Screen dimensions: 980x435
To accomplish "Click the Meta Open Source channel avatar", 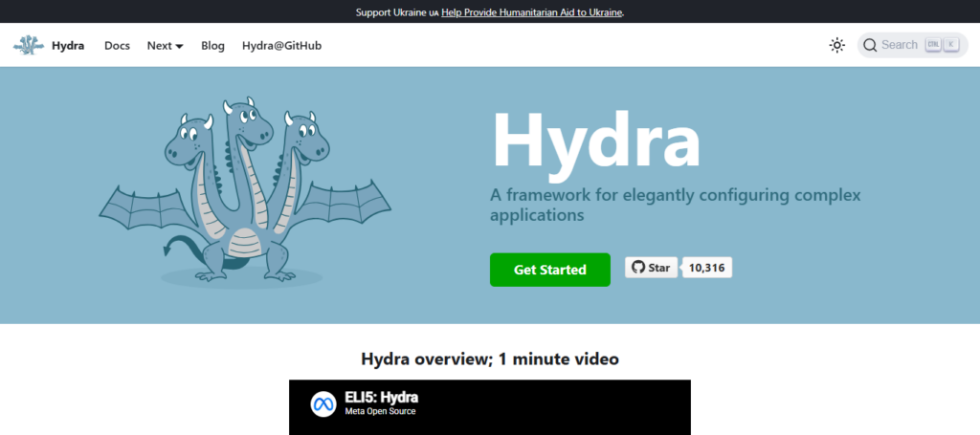I will tap(323, 403).
